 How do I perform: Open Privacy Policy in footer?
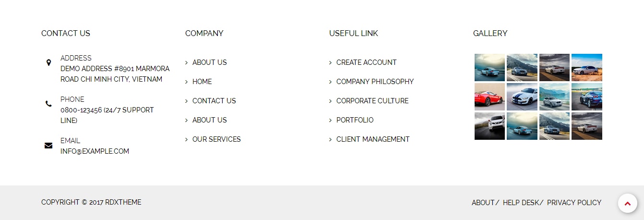click(x=574, y=203)
